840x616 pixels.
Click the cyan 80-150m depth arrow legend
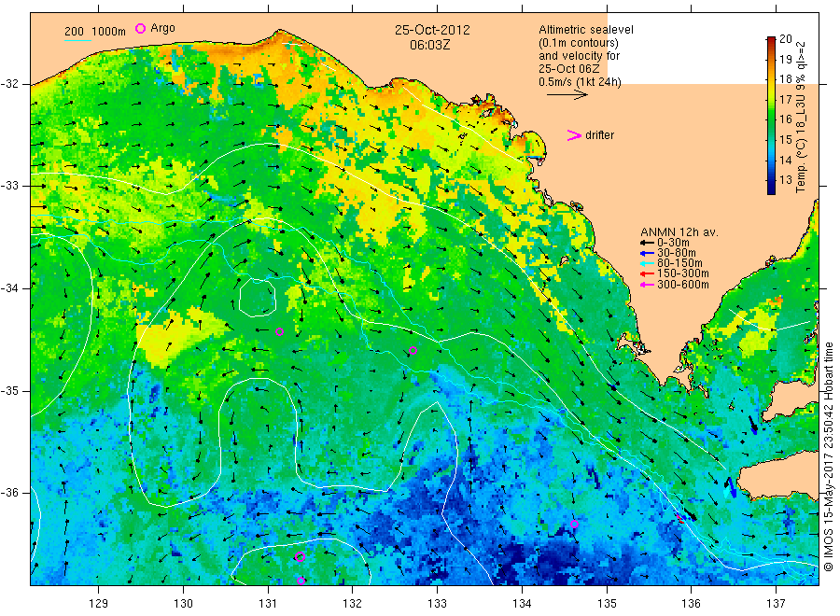pyautogui.click(x=647, y=263)
